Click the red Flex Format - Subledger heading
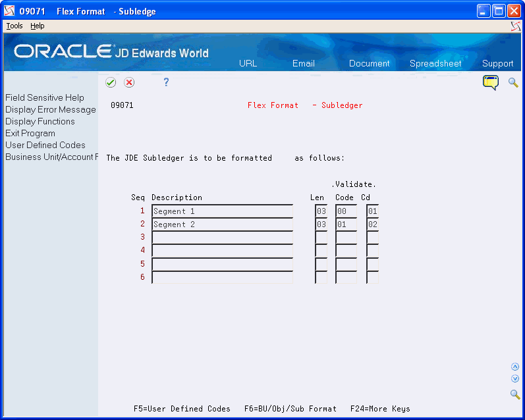 click(x=305, y=105)
